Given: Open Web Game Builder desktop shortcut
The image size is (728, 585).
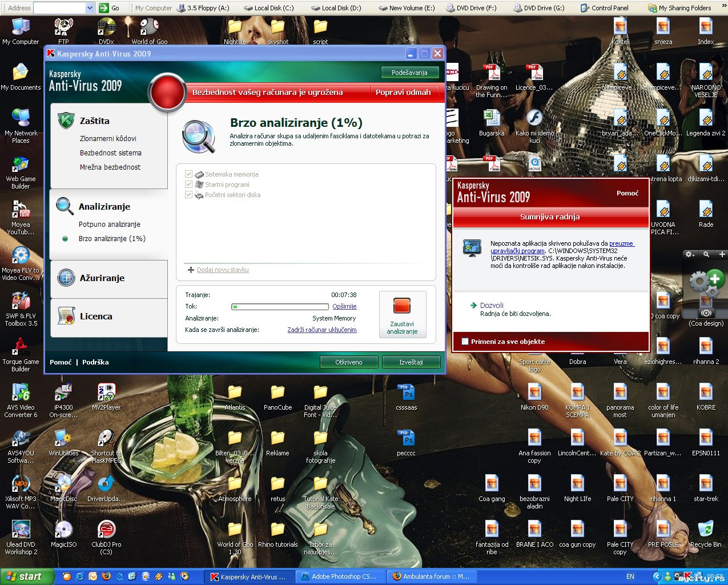Looking at the screenshot, I should [x=21, y=171].
